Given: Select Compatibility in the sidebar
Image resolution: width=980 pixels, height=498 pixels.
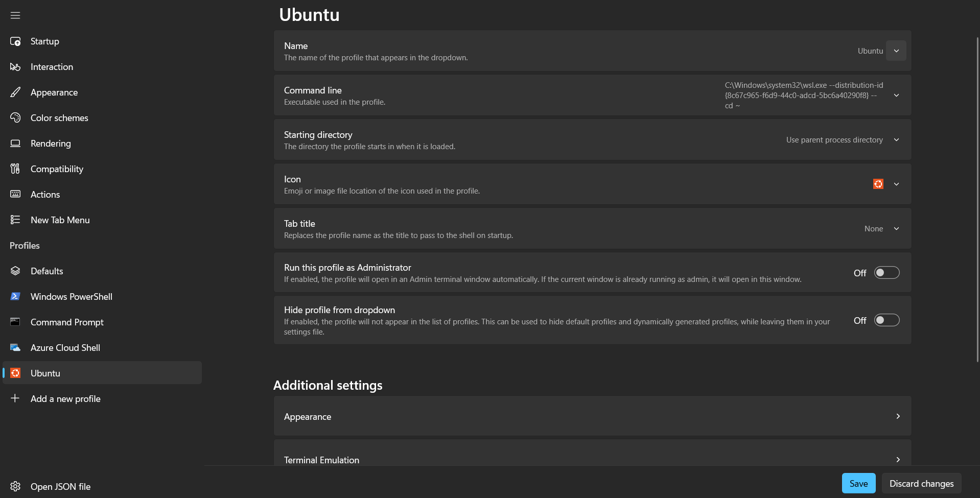Looking at the screenshot, I should pos(102,169).
